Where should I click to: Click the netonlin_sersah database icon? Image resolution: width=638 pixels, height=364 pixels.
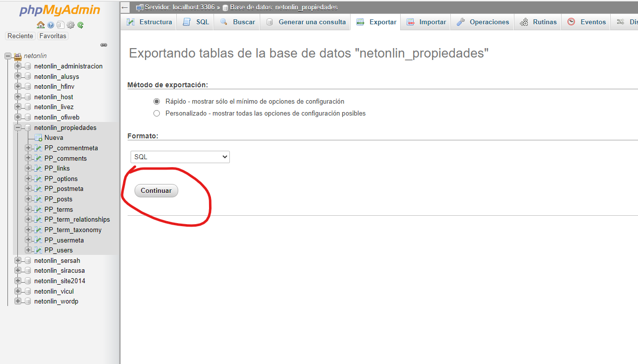(x=28, y=260)
